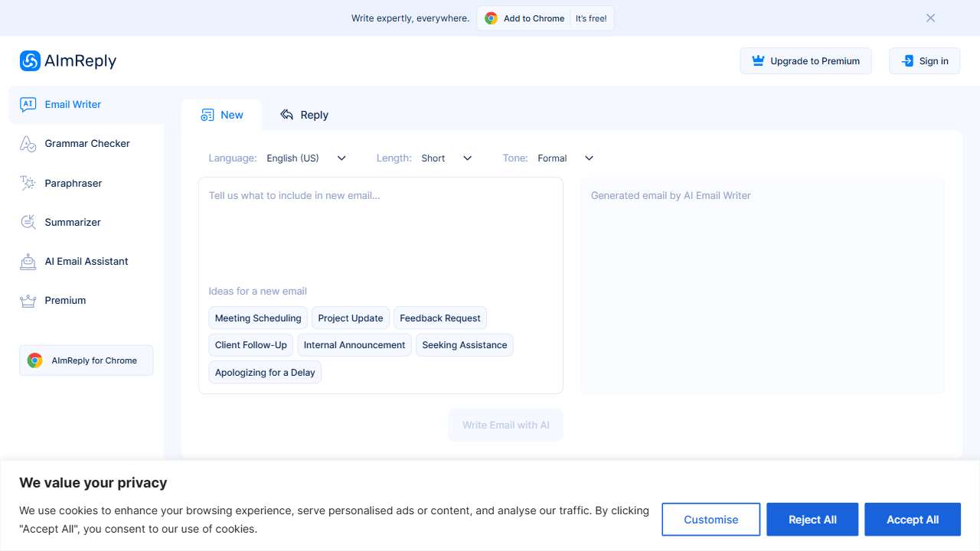Open Email Writer from sidebar icon
980x551 pixels.
tap(28, 105)
